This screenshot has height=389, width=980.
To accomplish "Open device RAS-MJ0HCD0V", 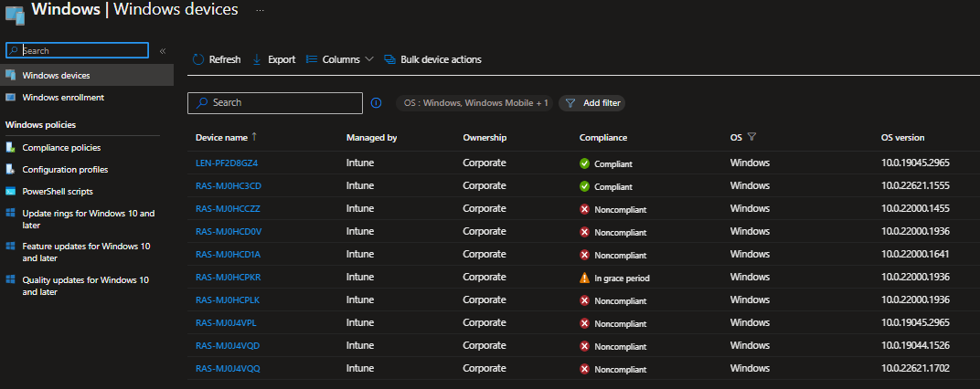I will (x=229, y=231).
